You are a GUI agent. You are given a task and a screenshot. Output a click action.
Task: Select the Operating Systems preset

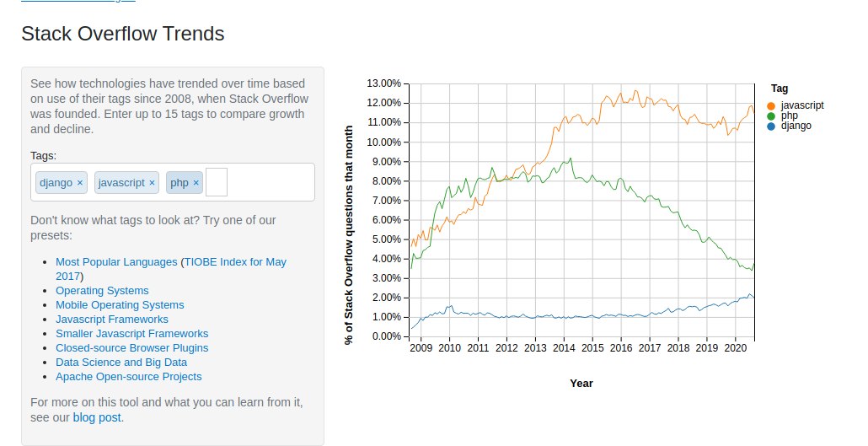pos(102,291)
